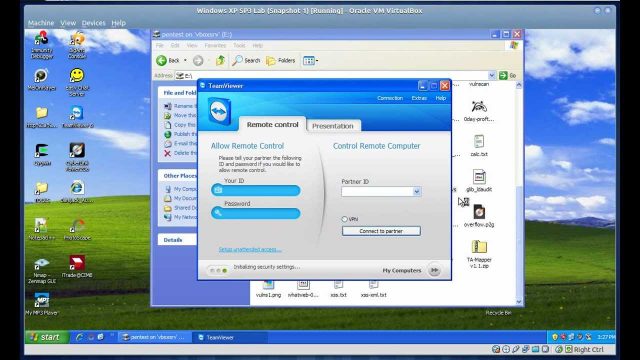Open the VirtualBox Machine menu
Screen dimensions: 640x360
click(x=41, y=23)
